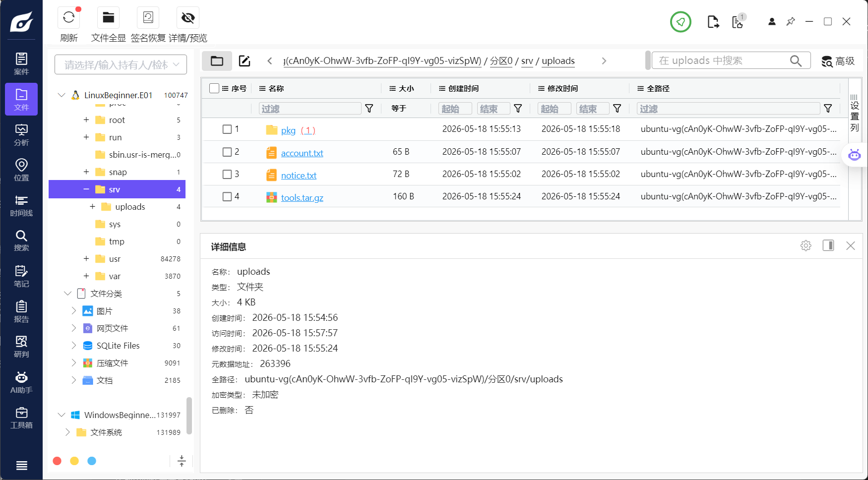Open the 请选择/输入持有人/检材 dropdown

click(121, 64)
